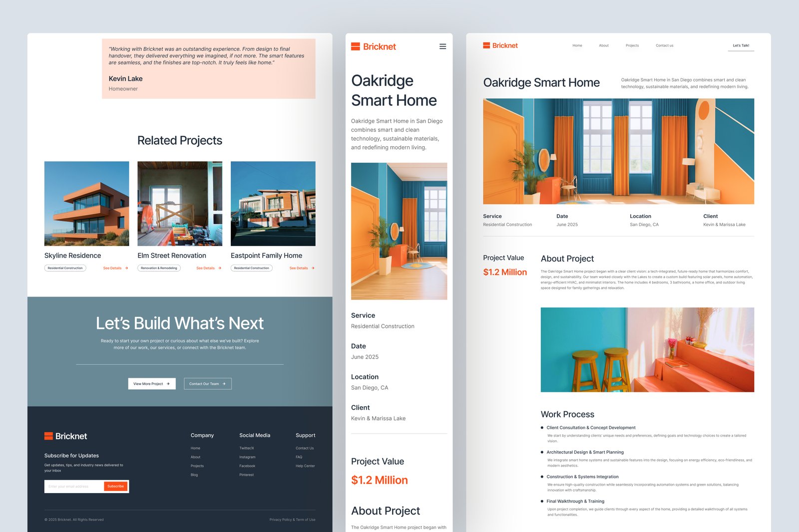Click the Contact Our Team button
The height and width of the screenshot is (532, 799).
(207, 384)
